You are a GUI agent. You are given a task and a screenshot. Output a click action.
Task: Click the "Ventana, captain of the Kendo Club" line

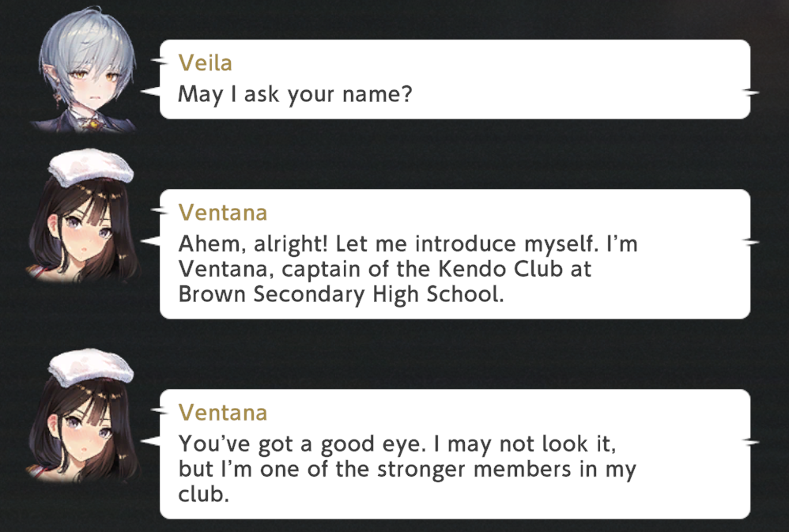click(x=385, y=269)
